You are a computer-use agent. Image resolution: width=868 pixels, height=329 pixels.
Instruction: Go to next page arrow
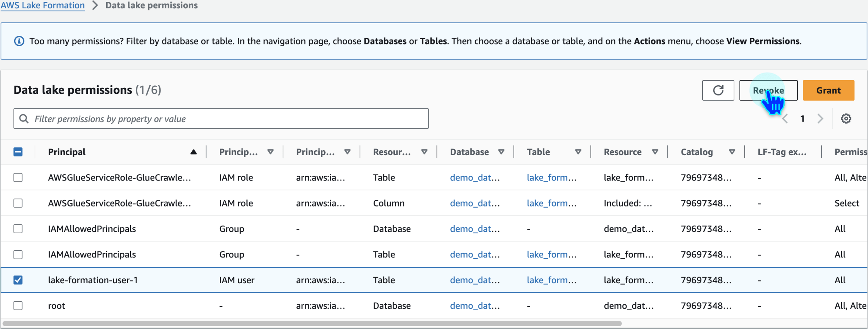[820, 119]
